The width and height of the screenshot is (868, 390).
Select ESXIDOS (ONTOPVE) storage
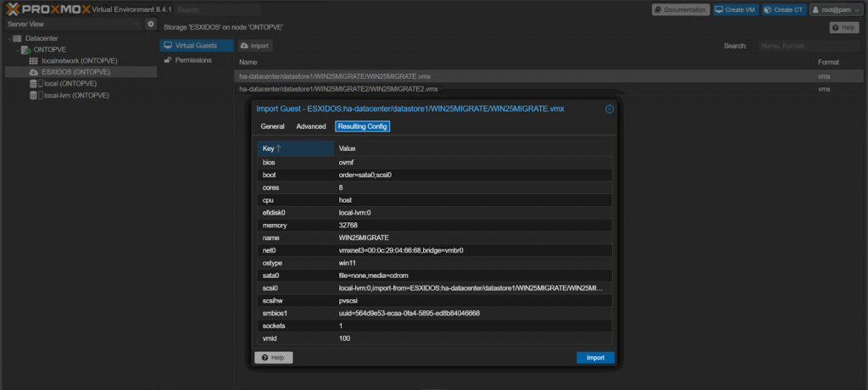tap(75, 73)
